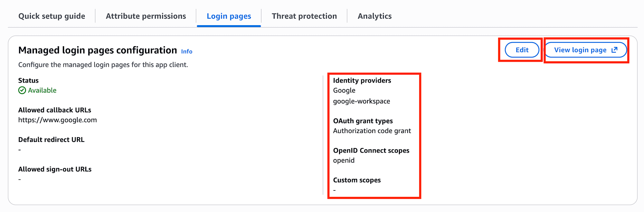Click the Identity providers label
The image size is (644, 212).
362,80
